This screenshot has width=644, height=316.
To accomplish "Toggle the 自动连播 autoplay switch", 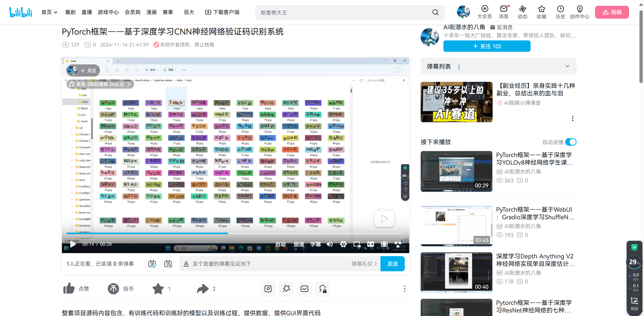I will (x=571, y=142).
